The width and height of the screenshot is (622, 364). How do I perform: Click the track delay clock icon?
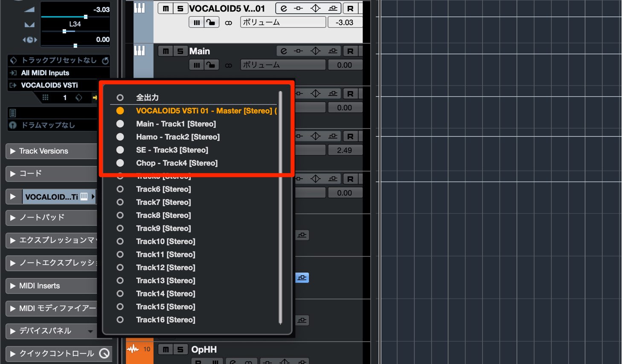click(30, 40)
